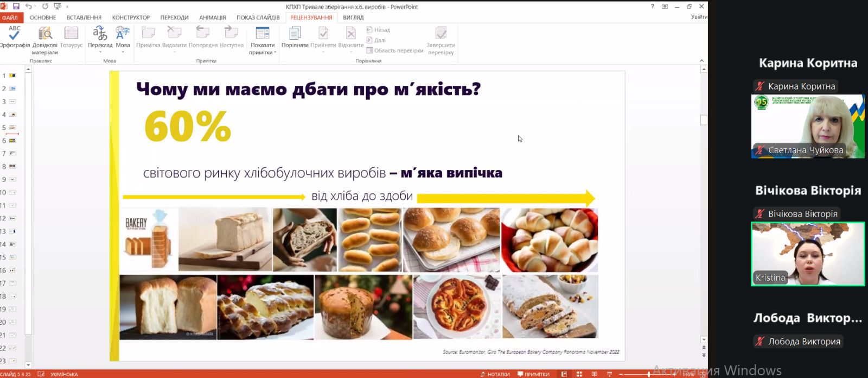
Task: Toggle the Нотатки notes pane
Action: pos(495,374)
